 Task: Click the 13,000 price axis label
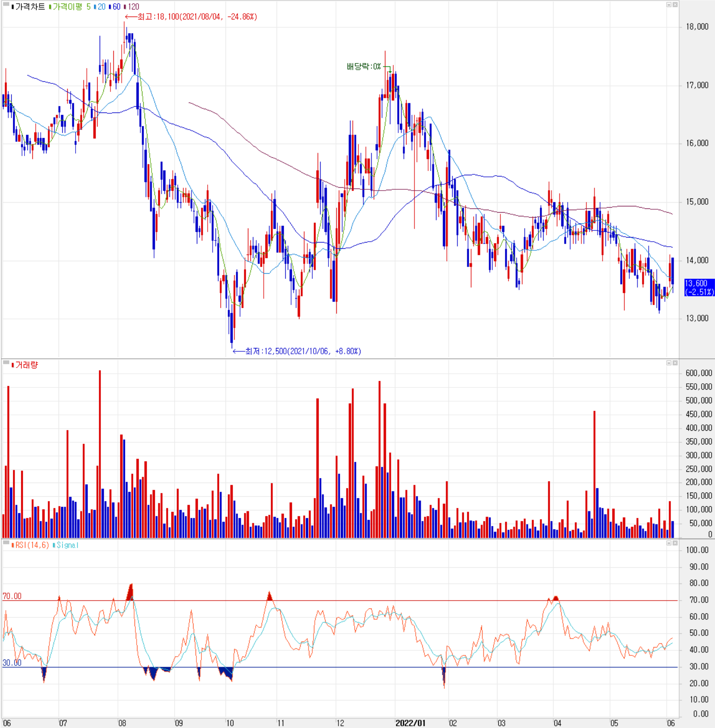point(697,319)
